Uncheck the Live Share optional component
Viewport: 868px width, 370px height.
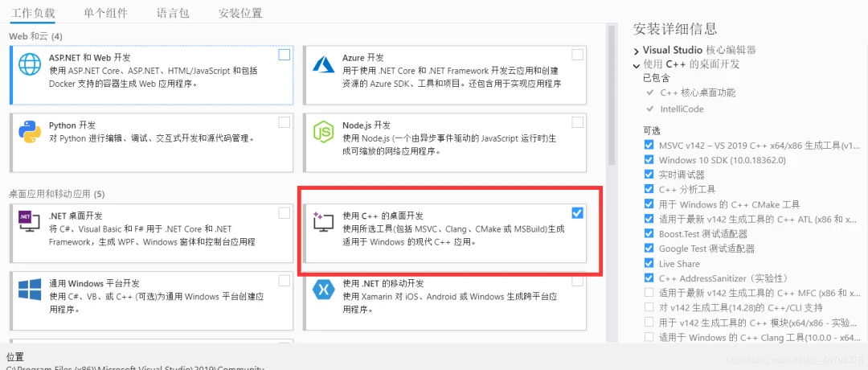649,263
